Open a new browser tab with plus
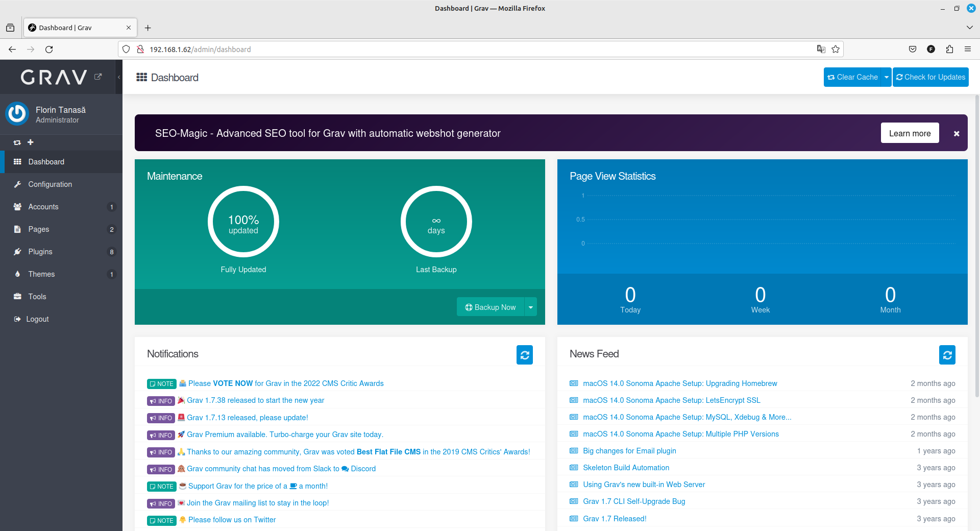980x531 pixels. point(148,28)
